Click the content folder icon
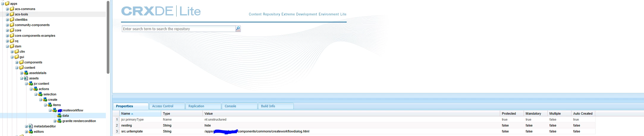Viewport: 644px width, 136px height. coord(21,68)
